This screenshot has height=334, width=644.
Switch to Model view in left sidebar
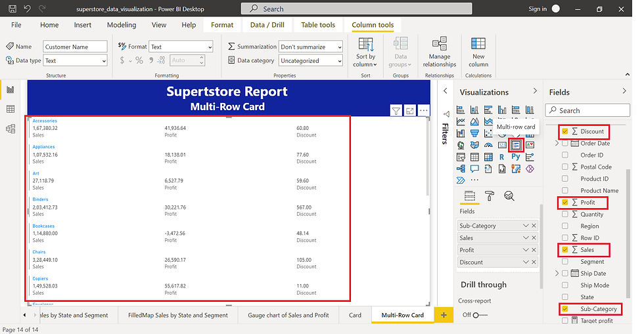(11, 129)
